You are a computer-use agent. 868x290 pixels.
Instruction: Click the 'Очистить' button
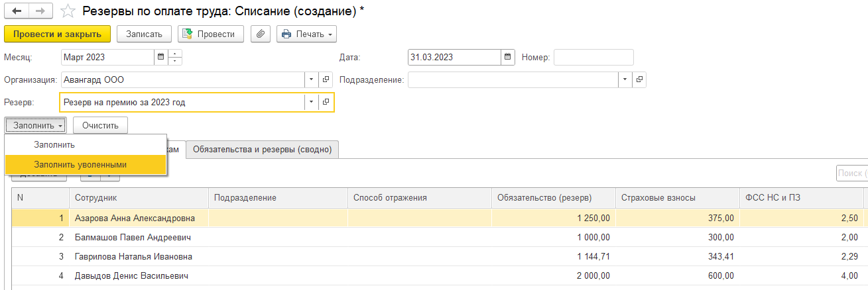(100, 125)
